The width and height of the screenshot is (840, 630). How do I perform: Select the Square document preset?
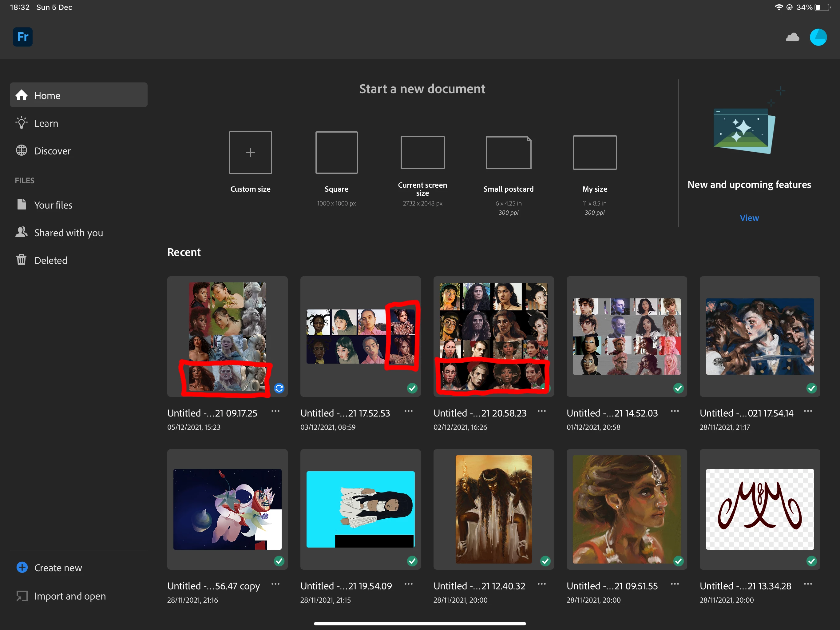click(336, 153)
